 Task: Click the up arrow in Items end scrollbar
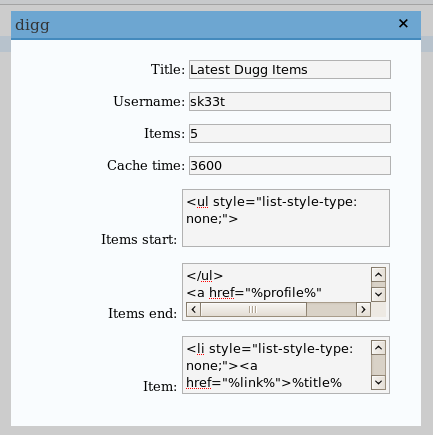tap(378, 274)
